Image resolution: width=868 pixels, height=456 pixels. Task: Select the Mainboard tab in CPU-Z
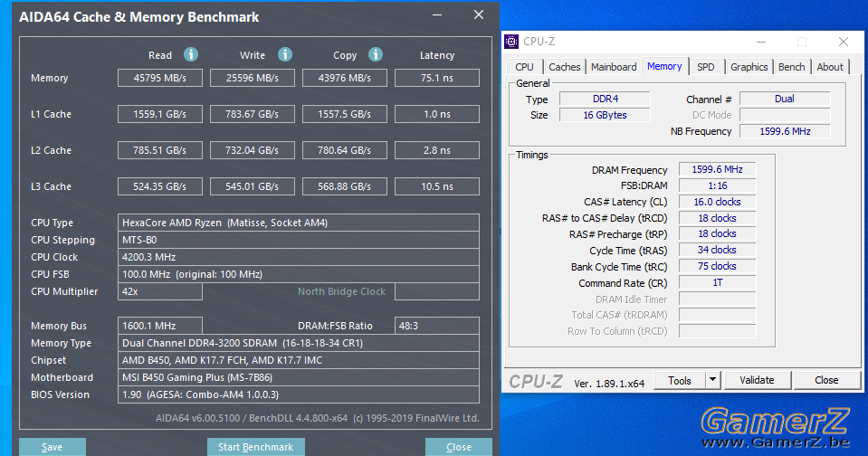pos(614,67)
